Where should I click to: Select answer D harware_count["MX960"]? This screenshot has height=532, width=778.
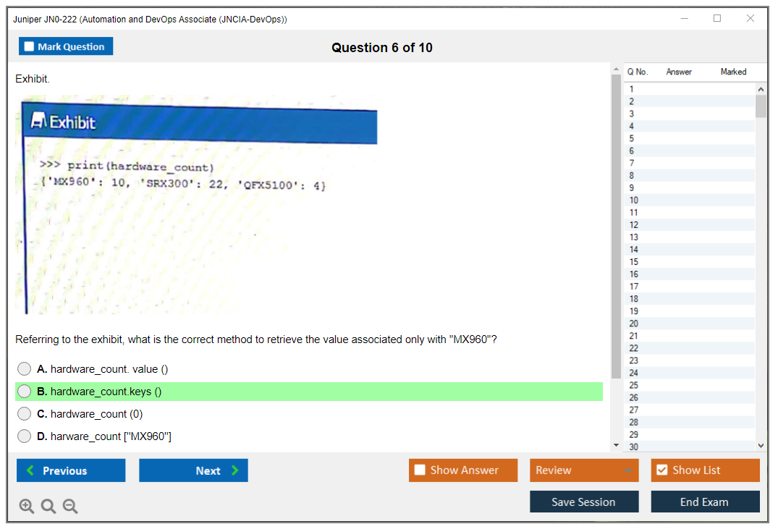(x=25, y=436)
